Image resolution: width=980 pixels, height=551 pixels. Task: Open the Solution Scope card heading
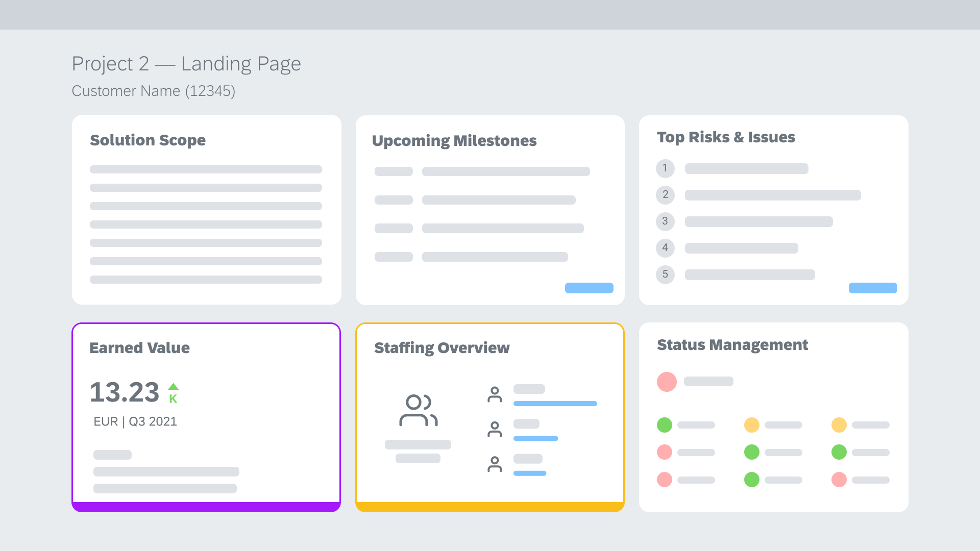(148, 140)
